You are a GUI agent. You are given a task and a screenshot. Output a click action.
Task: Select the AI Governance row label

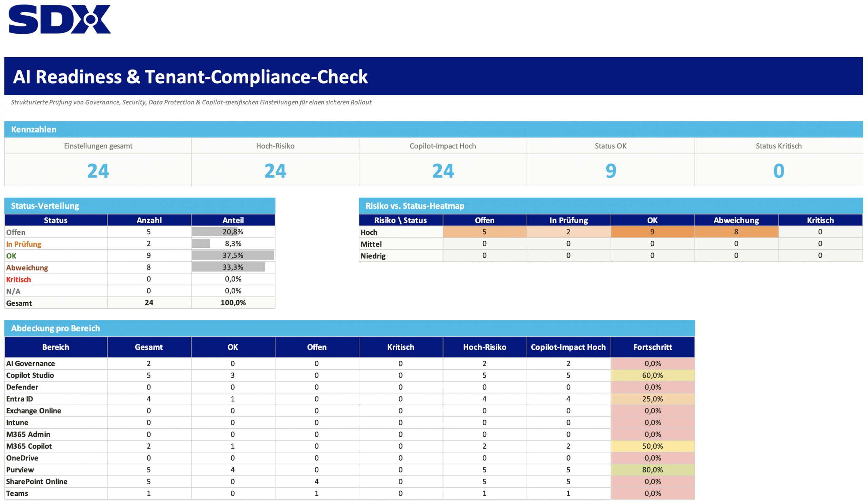click(x=31, y=364)
